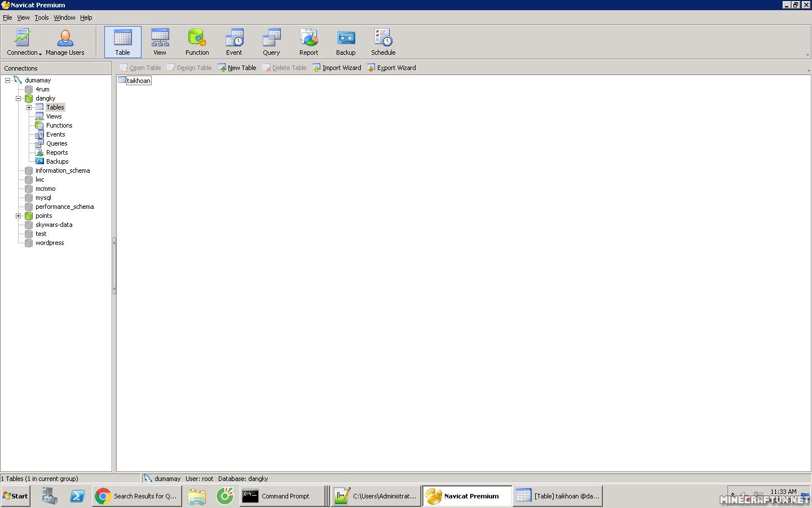This screenshot has width=812, height=508.
Task: Click the Queries node icon under dangky
Action: click(39, 143)
